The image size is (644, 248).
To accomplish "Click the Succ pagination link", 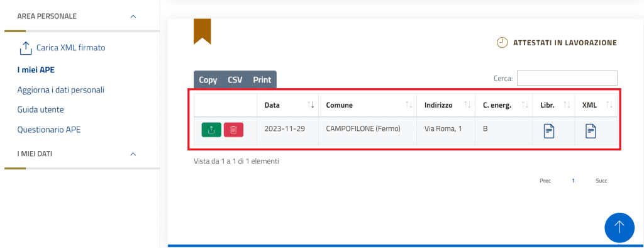I will tap(601, 181).
